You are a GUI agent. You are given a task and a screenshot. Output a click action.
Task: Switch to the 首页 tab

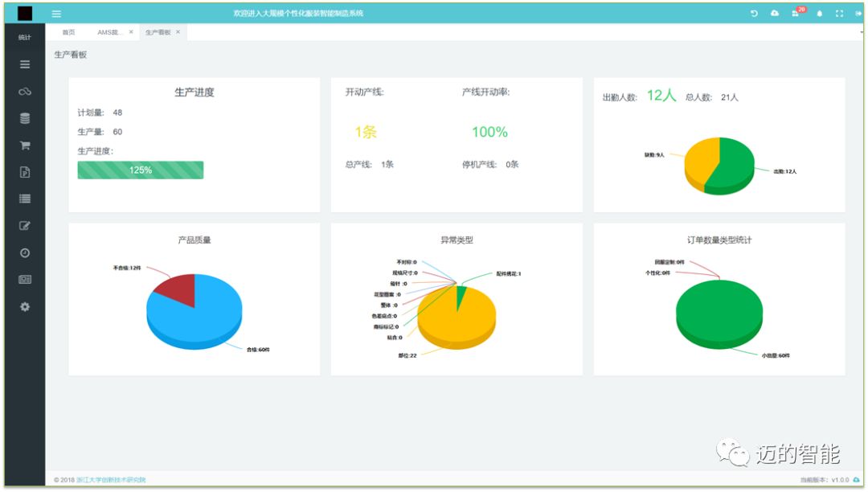coord(68,32)
